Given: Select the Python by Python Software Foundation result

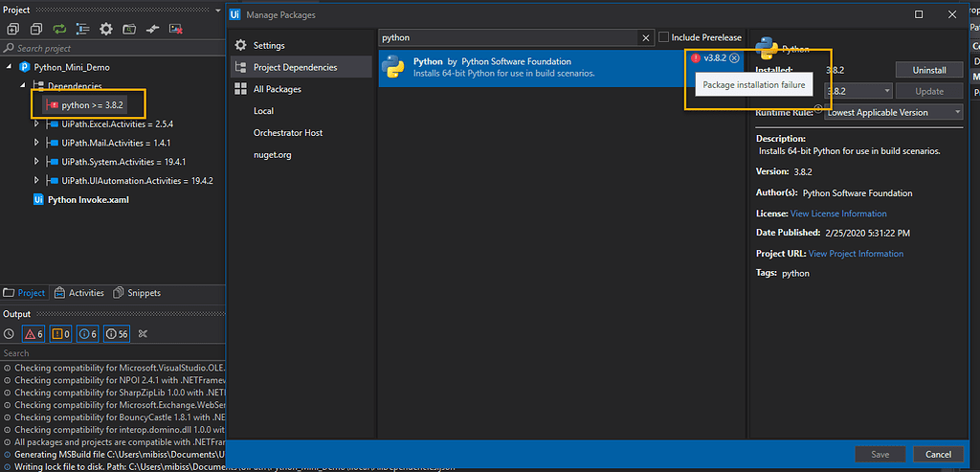Looking at the screenshot, I should coord(561,68).
